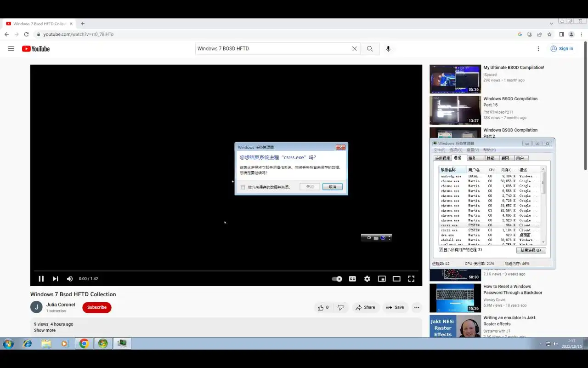Click the red Subscribe button
Screen dimensions: 588x368
click(97, 307)
